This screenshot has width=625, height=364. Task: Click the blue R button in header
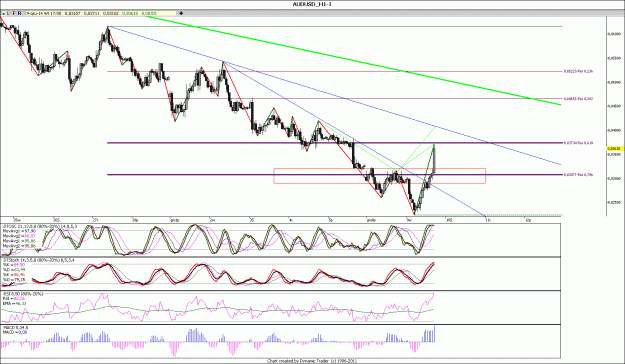(20, 13)
